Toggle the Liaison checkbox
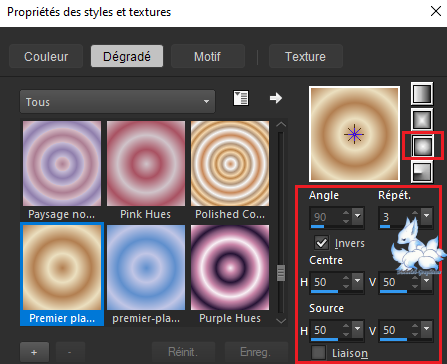This screenshot has height=364, width=447. [x=318, y=352]
